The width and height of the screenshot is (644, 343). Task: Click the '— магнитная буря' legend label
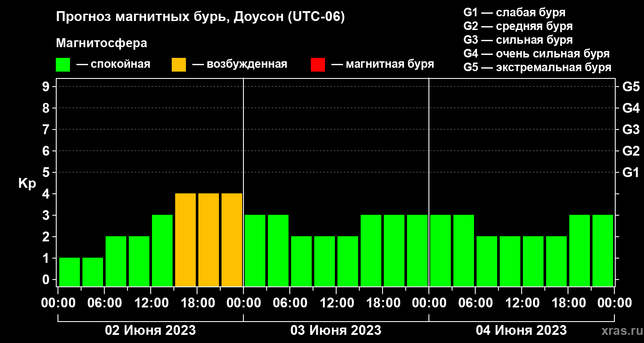tap(383, 65)
